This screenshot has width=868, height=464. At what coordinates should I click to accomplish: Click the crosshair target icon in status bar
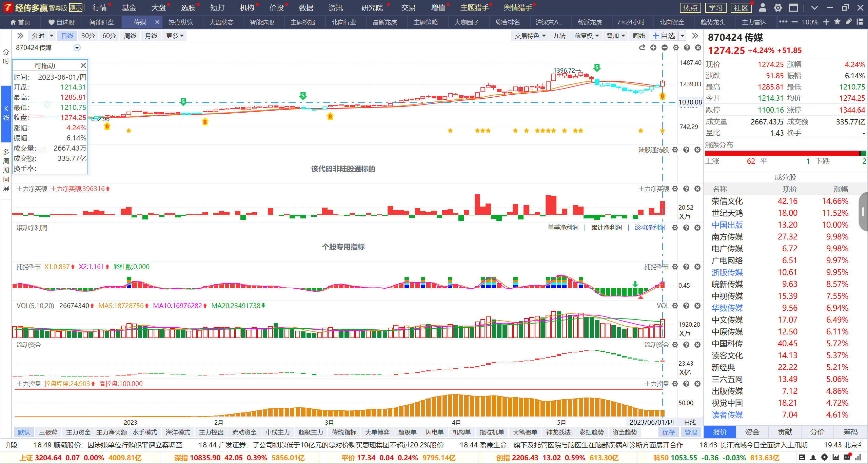tap(824, 458)
